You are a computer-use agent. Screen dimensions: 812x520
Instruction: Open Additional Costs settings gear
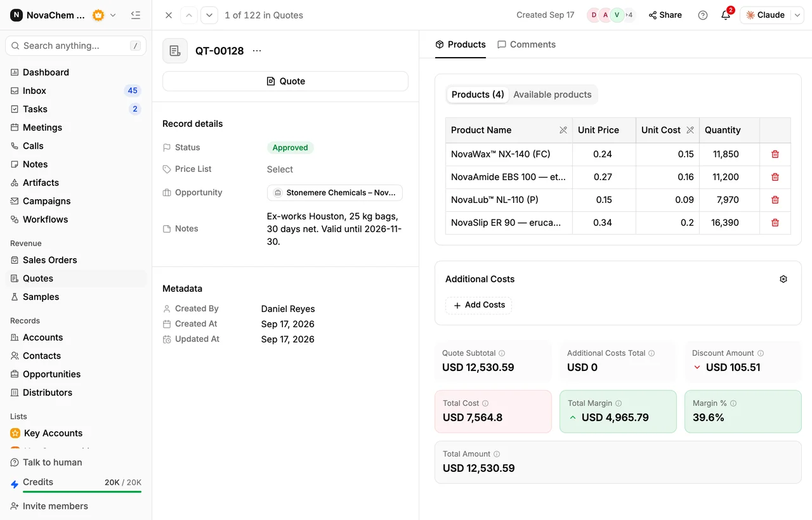tap(783, 279)
